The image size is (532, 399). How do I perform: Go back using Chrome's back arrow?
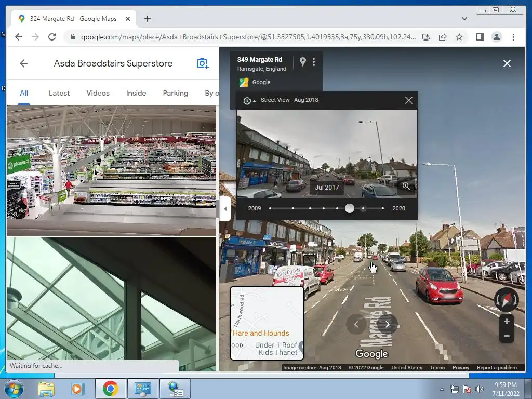pos(19,37)
